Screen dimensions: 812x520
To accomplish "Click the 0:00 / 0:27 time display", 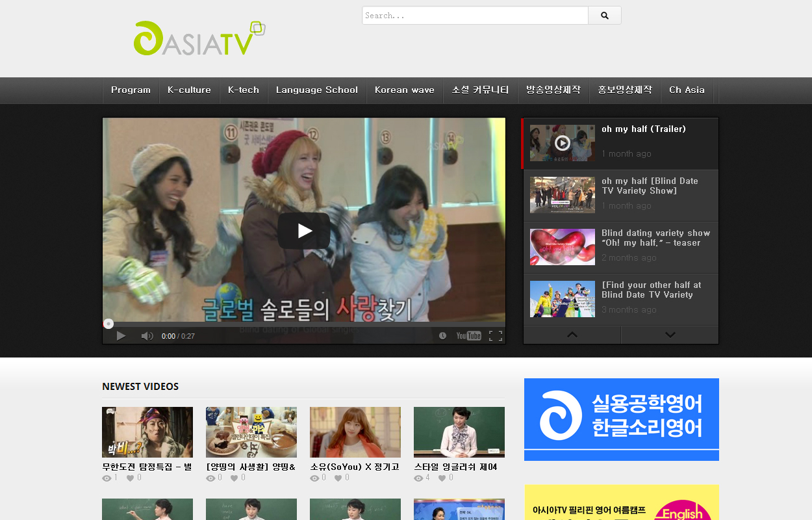I will (x=178, y=337).
